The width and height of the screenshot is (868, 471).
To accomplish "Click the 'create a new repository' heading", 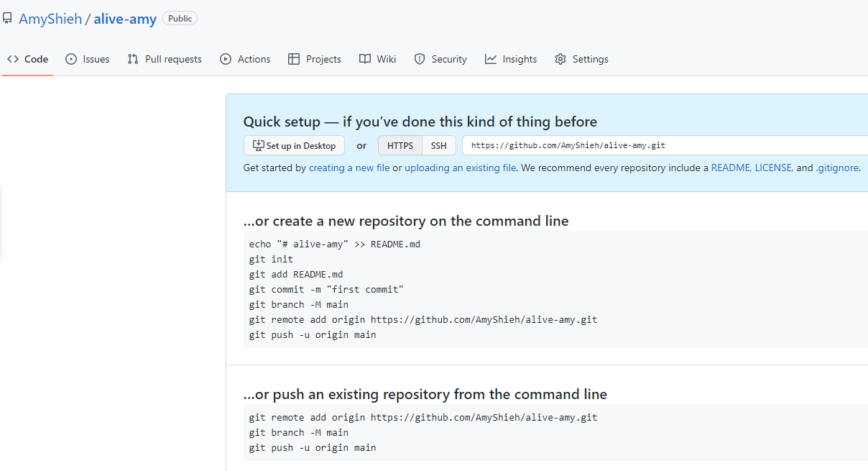I will [406, 221].
